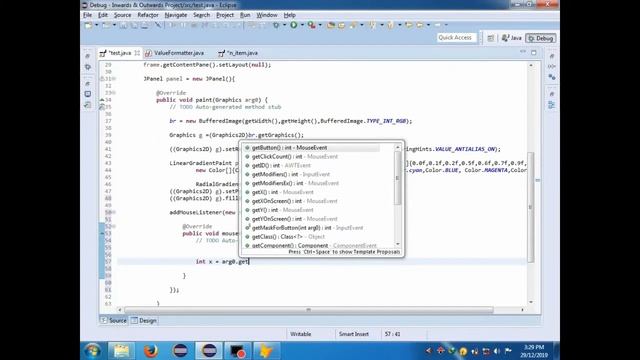Viewport: 640px width, 360px height.
Task: Open the Refactor menu
Action: coord(148,15)
